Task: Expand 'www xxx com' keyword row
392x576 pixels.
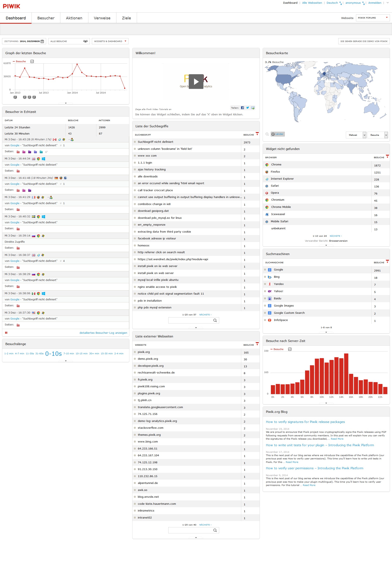Action: [x=135, y=156]
